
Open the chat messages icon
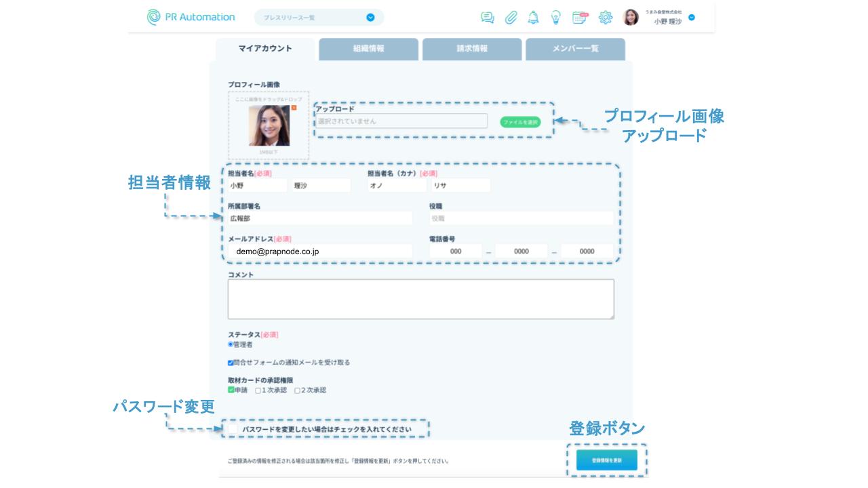tap(487, 18)
